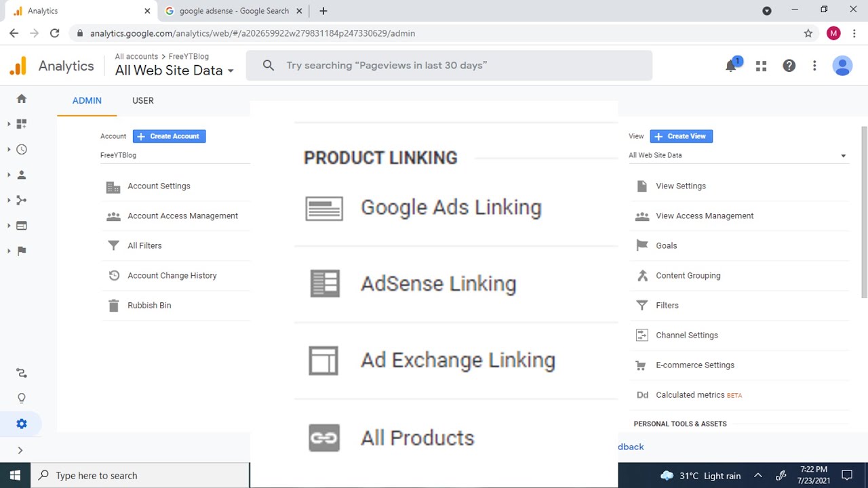Click the Analytics logo
The width and height of the screenshot is (868, 488).
tap(18, 66)
